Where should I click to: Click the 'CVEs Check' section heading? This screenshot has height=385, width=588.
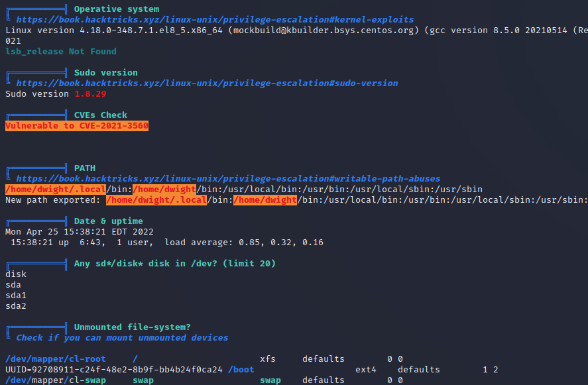click(x=101, y=115)
